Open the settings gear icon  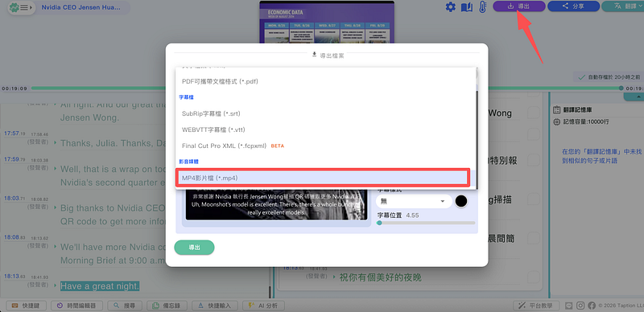click(451, 6)
